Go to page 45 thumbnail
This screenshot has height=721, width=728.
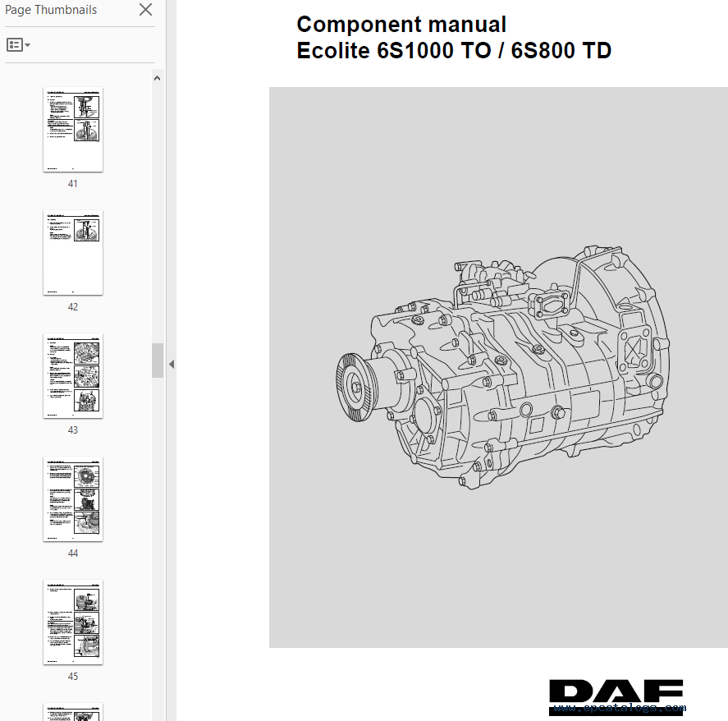pyautogui.click(x=73, y=622)
